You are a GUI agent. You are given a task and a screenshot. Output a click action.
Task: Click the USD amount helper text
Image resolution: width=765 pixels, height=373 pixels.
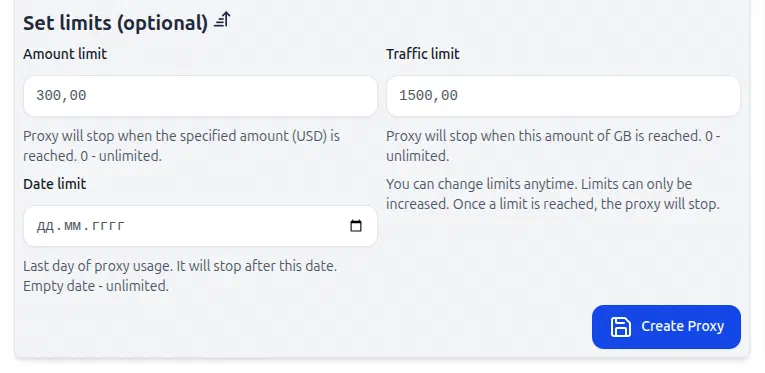tap(181, 146)
